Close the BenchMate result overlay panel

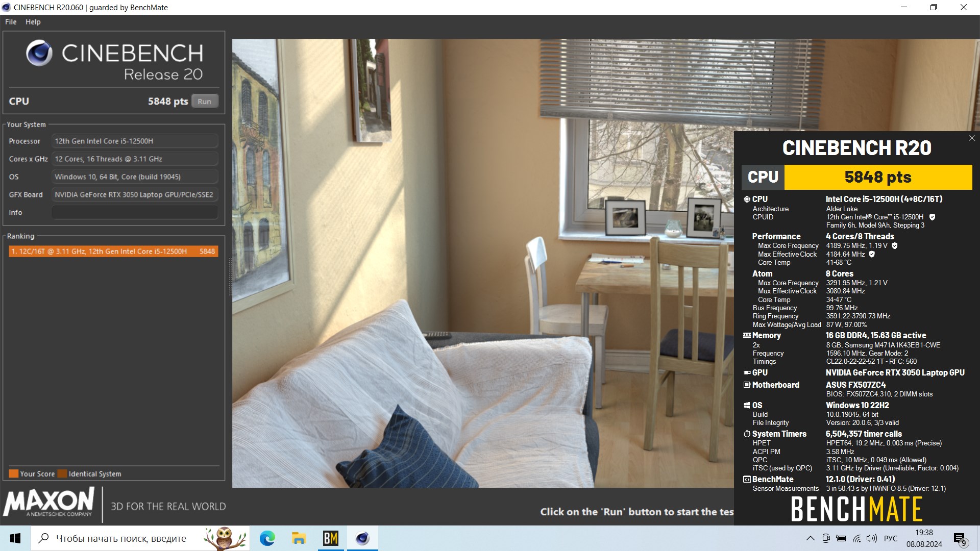972,138
